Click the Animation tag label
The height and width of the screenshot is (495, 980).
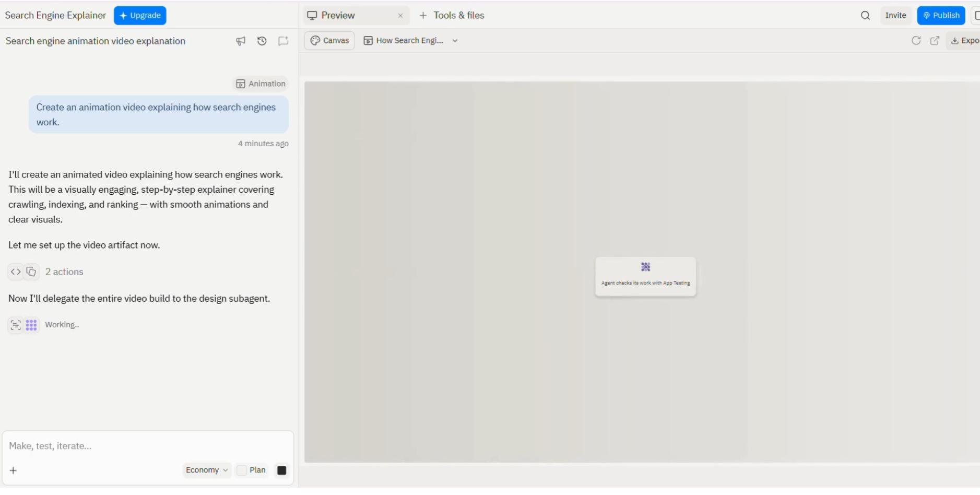261,84
